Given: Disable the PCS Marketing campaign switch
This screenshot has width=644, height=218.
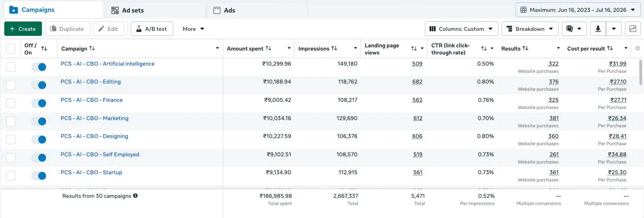Looking at the screenshot, I should point(39,122).
